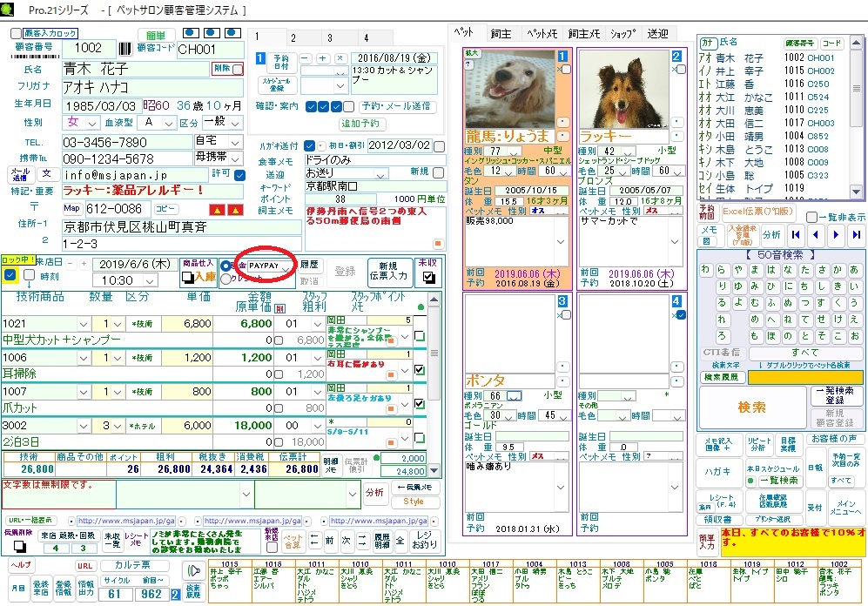Click the left red warning triangle icon
Screen dimensions: 868x606
coord(217,210)
